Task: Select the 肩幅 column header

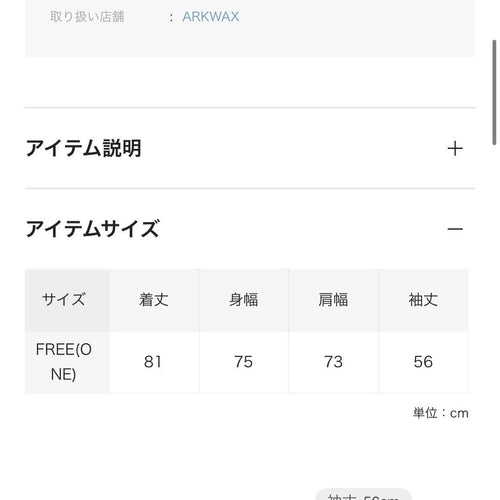Action: (333, 300)
